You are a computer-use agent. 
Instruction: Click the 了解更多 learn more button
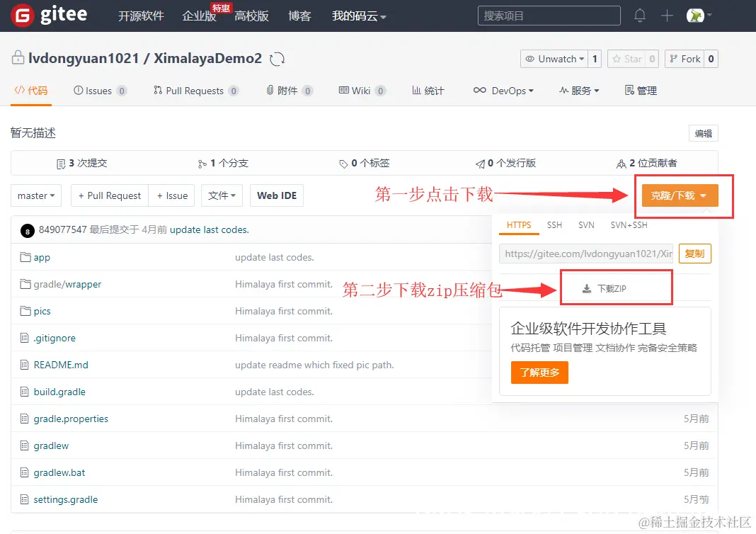(539, 373)
